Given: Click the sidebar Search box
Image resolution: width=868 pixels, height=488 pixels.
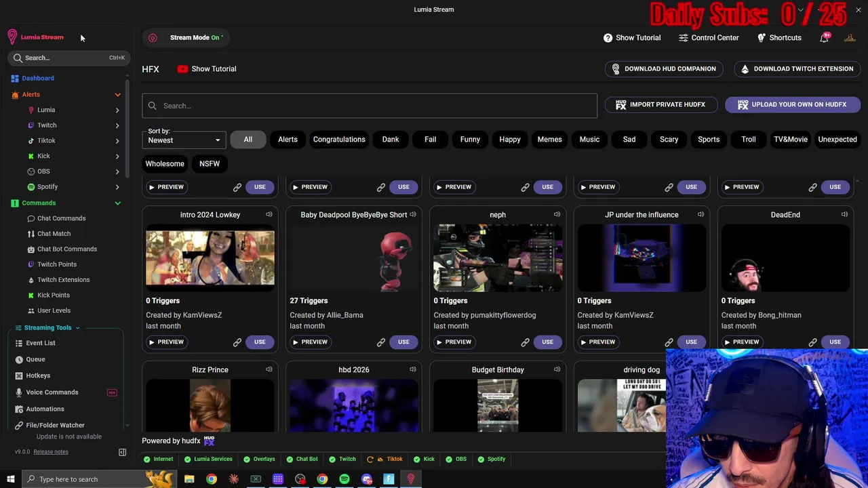Looking at the screenshot, I should [x=68, y=58].
